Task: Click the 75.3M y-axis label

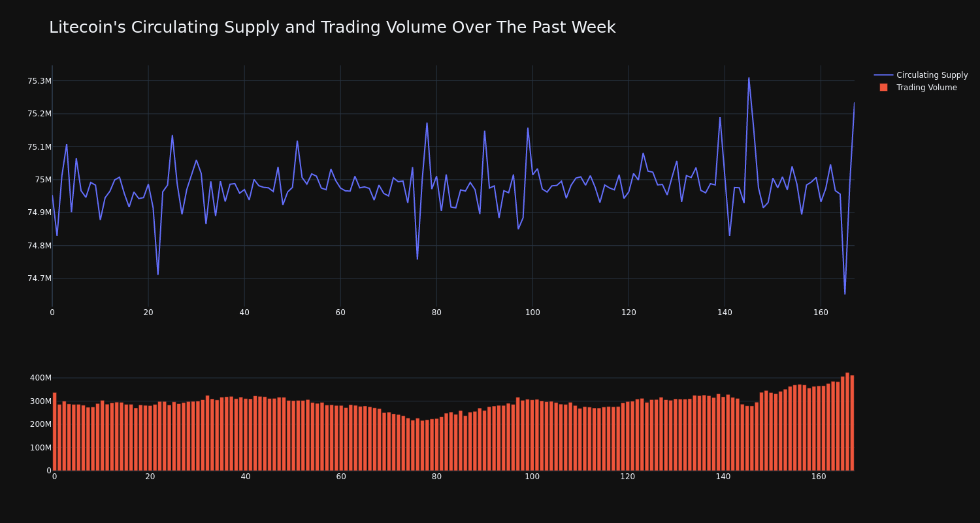Action: pyautogui.click(x=39, y=81)
